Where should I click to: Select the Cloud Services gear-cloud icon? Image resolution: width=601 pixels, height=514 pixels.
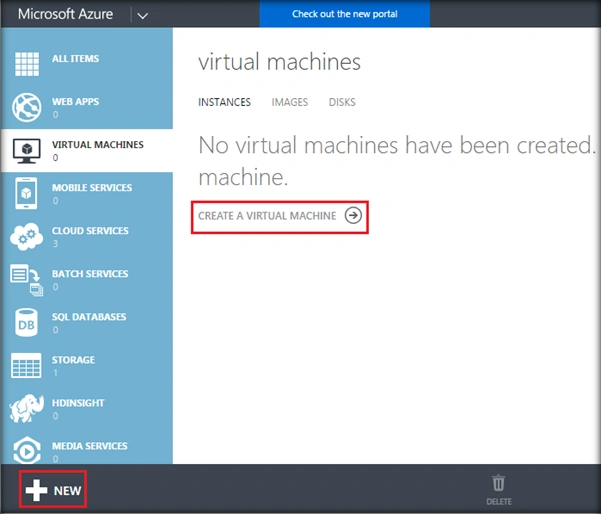pyautogui.click(x=26, y=236)
